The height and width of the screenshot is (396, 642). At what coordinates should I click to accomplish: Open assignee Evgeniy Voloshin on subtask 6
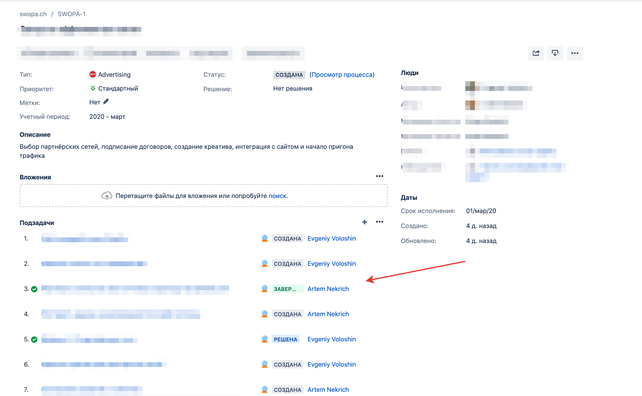coord(332,364)
